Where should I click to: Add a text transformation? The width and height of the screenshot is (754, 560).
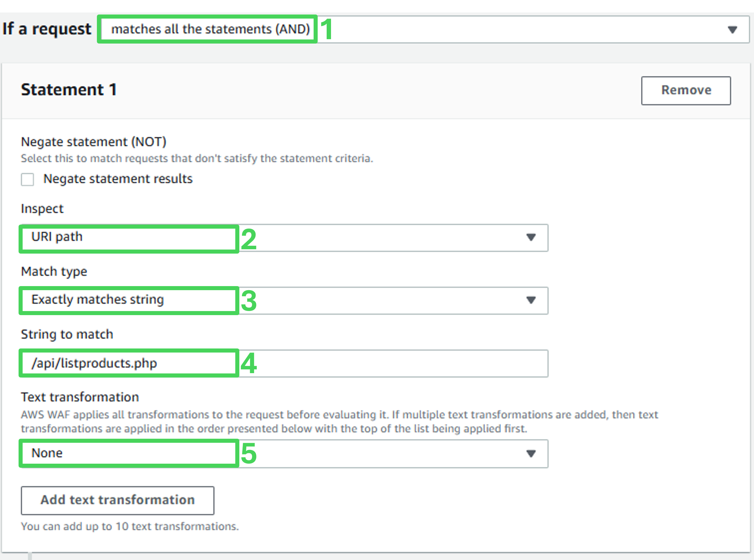click(x=117, y=500)
